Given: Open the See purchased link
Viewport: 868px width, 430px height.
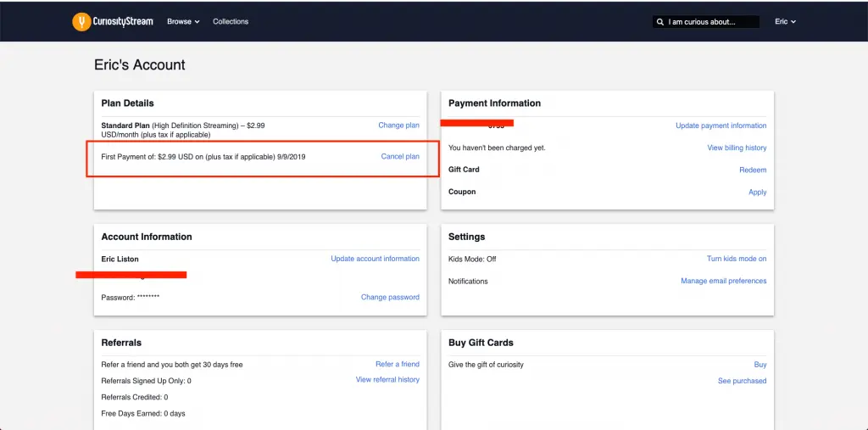Looking at the screenshot, I should (x=742, y=382).
